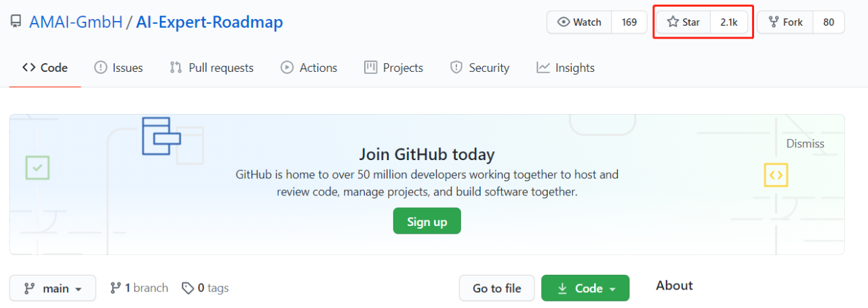Click the Join GitHub today heading
Image resolution: width=868 pixels, height=308 pixels.
click(427, 154)
